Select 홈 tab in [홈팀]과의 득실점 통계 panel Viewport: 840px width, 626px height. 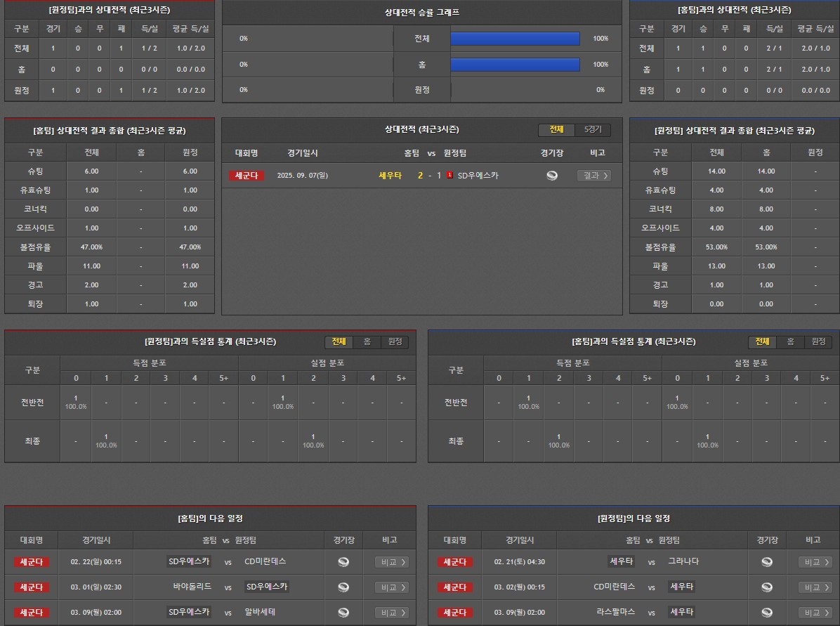click(790, 341)
